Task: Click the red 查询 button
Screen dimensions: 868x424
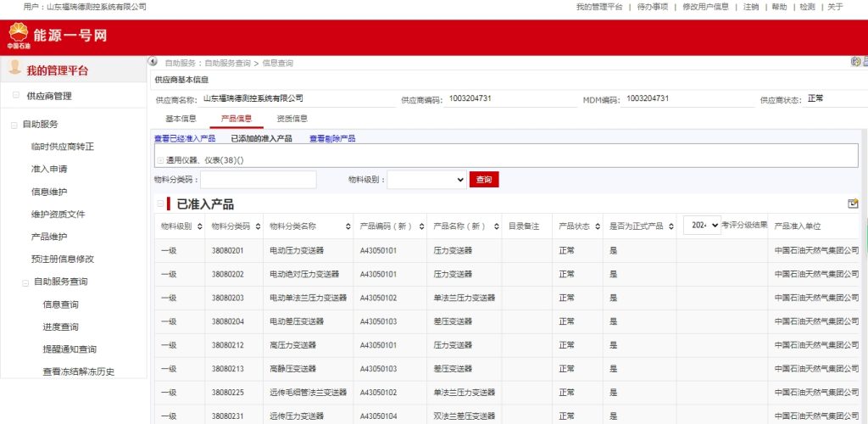Action: [484, 180]
